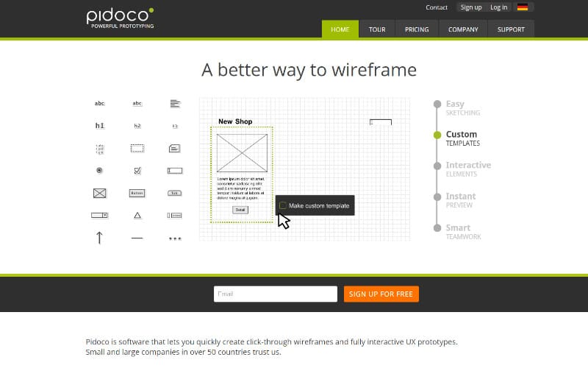Choose the Tab element icon

click(174, 193)
